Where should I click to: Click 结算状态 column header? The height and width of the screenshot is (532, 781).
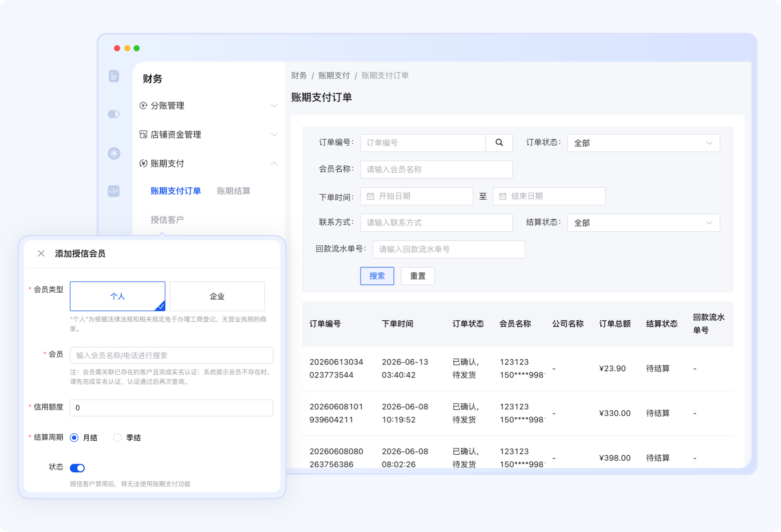(x=662, y=324)
